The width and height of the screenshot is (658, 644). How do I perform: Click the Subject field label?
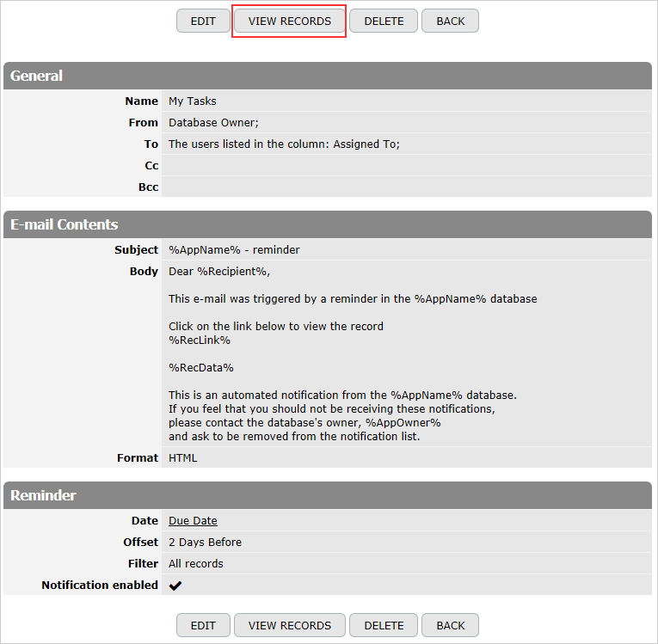pyautogui.click(x=137, y=249)
